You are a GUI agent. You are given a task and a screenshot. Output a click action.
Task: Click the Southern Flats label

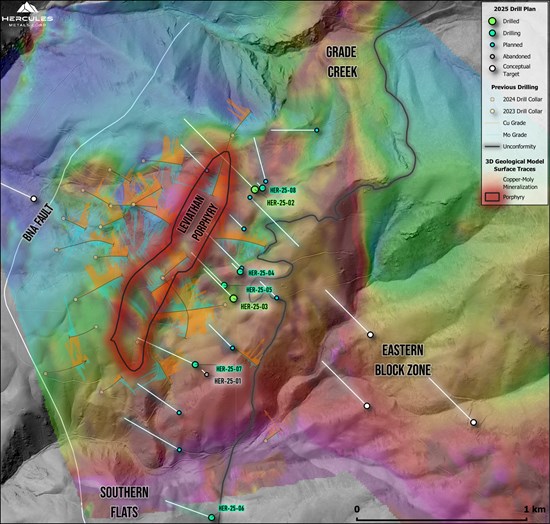[x=124, y=502]
